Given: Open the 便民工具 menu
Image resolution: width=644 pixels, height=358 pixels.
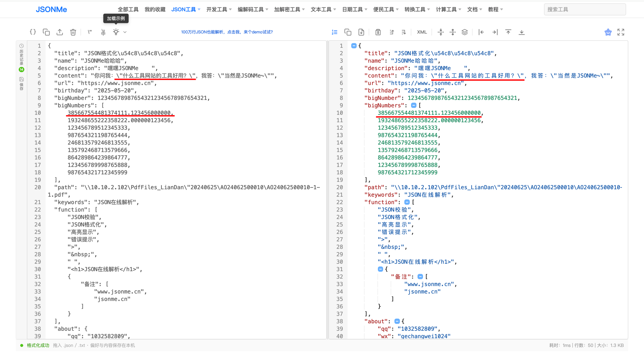Looking at the screenshot, I should (x=386, y=9).
